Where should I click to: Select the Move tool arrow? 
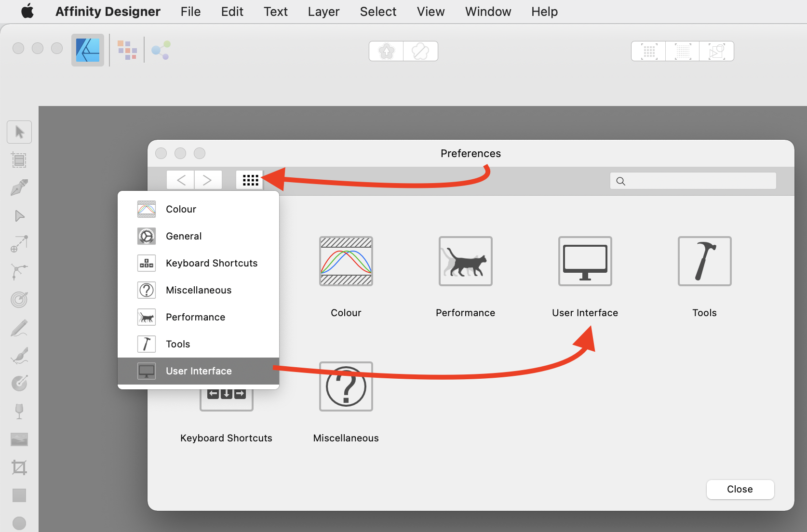click(19, 132)
